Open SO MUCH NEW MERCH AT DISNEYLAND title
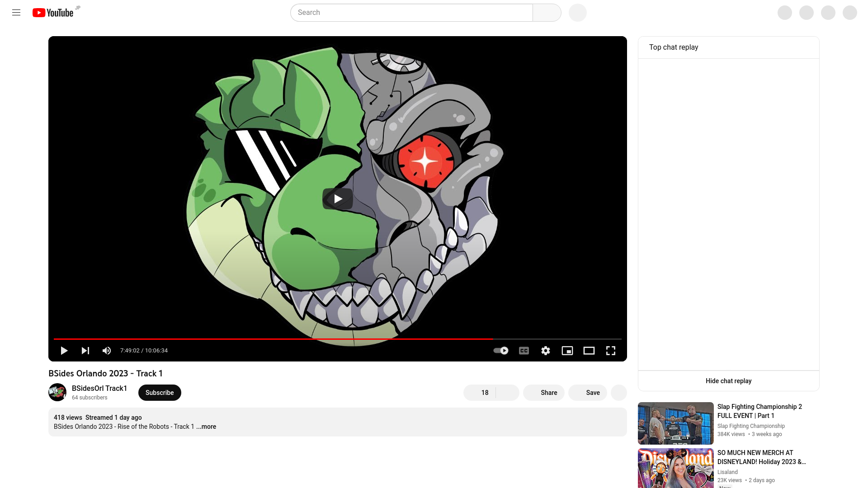Image resolution: width=868 pixels, height=488 pixels. (762, 457)
